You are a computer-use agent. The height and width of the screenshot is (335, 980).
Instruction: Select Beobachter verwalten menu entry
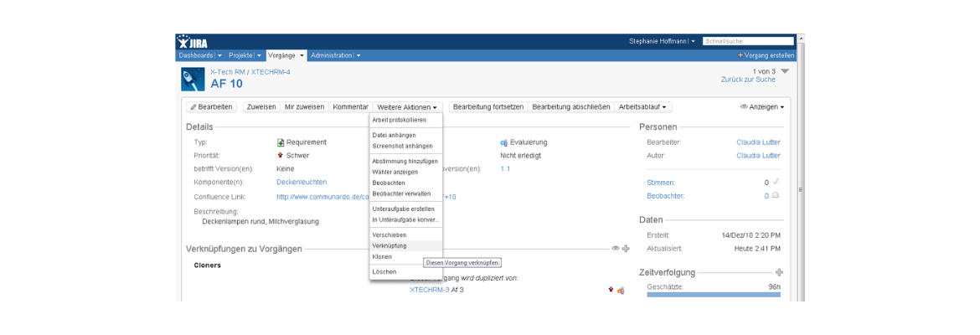(x=406, y=193)
